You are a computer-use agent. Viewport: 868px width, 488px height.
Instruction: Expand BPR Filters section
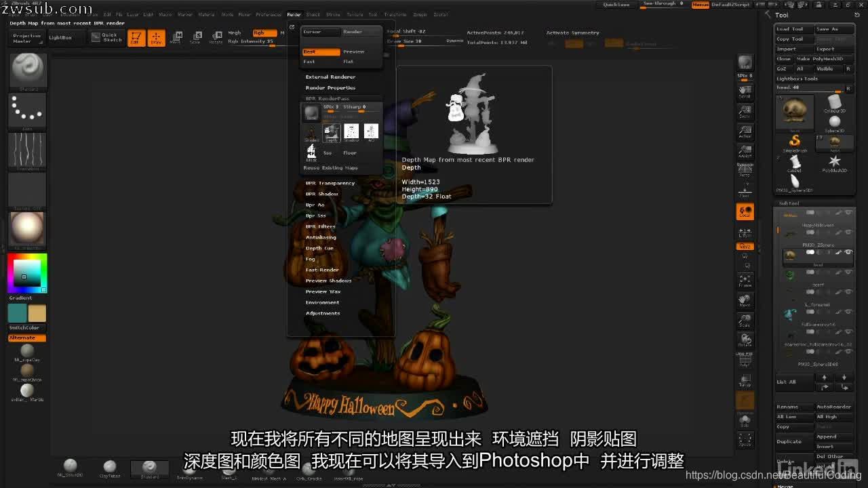321,226
